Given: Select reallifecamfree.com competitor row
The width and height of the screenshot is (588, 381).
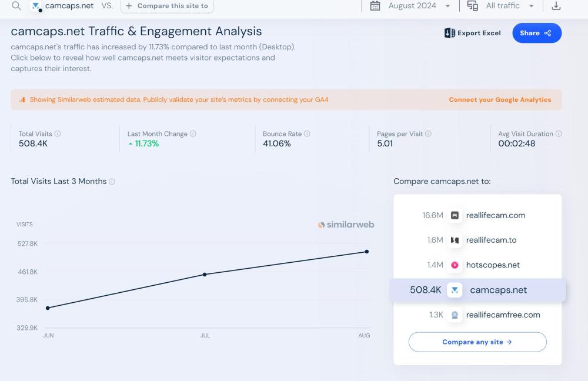Looking at the screenshot, I should coord(502,315).
